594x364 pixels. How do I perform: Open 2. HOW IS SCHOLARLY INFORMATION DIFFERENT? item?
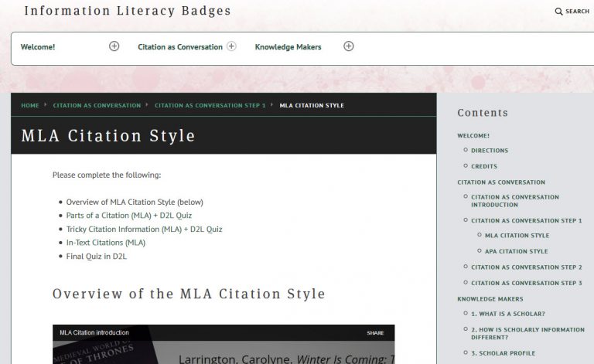point(527,333)
